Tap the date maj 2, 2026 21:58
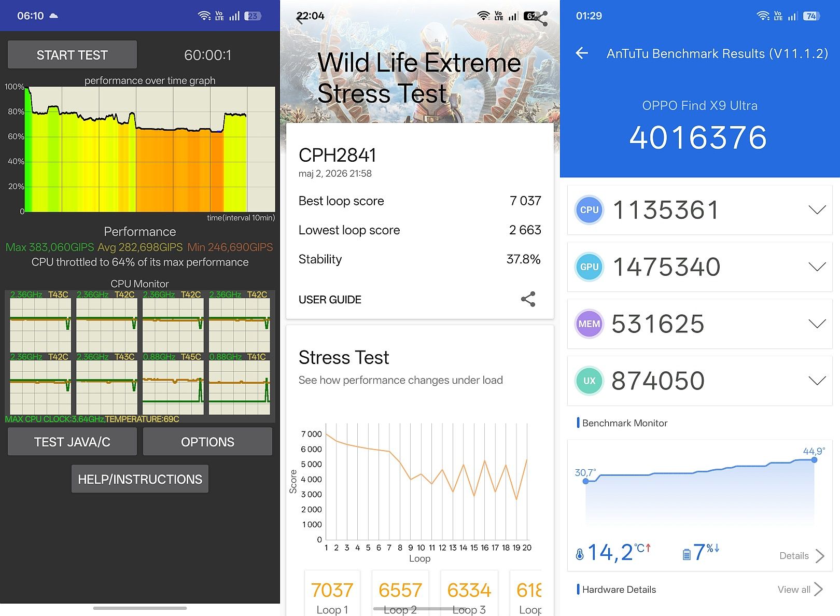This screenshot has width=840, height=616. pos(335,174)
